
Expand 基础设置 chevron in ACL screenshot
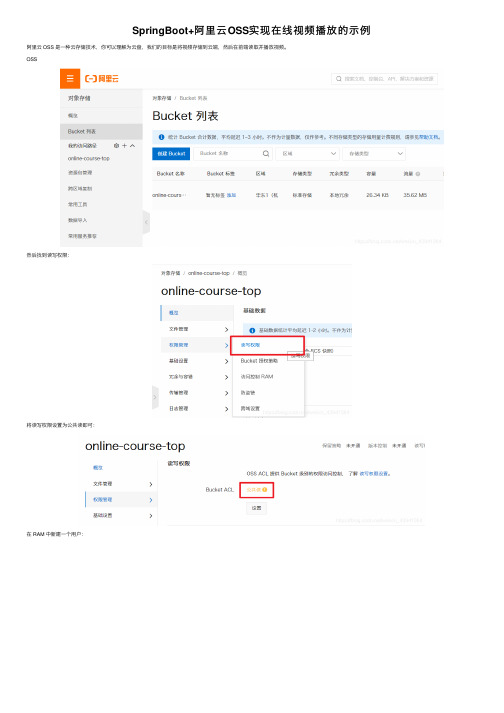click(151, 516)
